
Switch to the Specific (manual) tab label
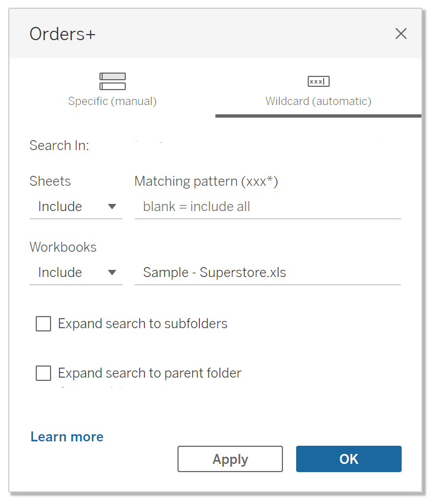pos(113,101)
